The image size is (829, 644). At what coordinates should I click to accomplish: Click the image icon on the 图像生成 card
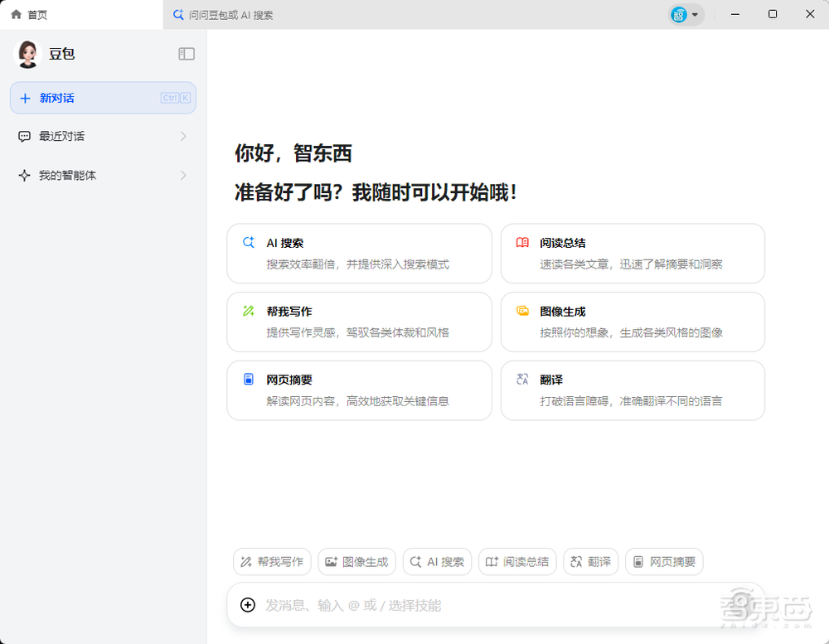522,311
